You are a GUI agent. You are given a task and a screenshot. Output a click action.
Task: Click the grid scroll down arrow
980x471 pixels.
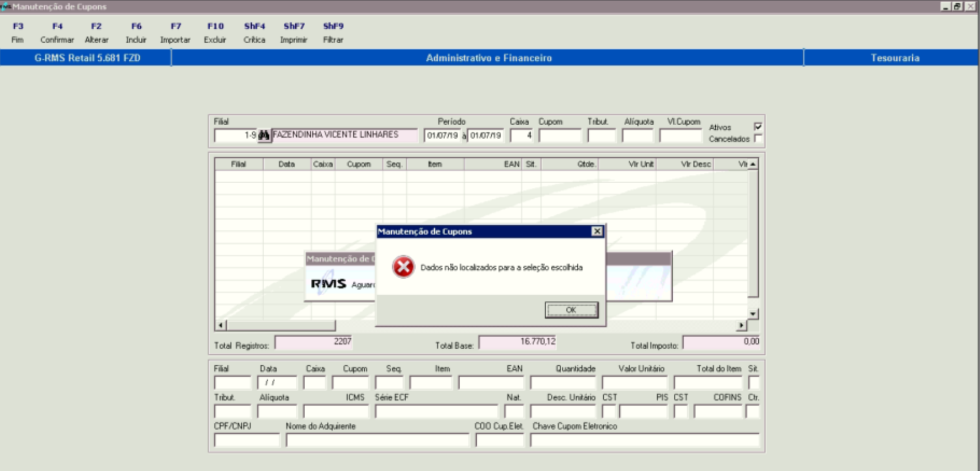pyautogui.click(x=753, y=314)
